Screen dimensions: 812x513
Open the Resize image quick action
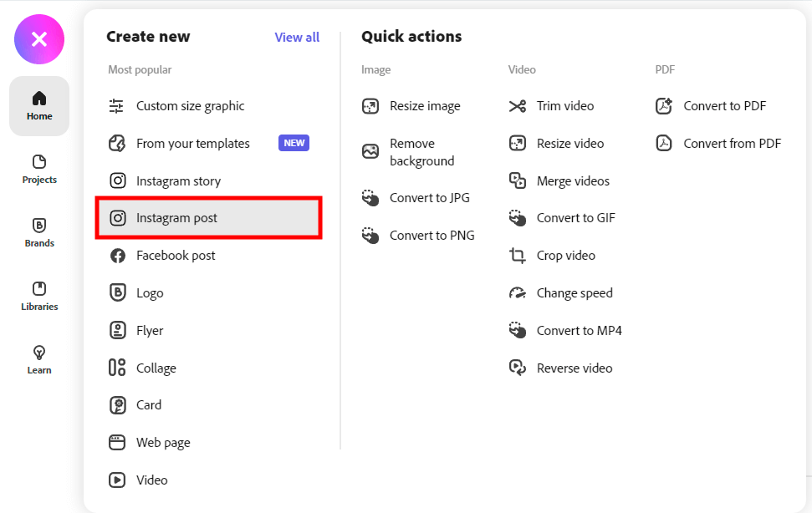(x=425, y=106)
